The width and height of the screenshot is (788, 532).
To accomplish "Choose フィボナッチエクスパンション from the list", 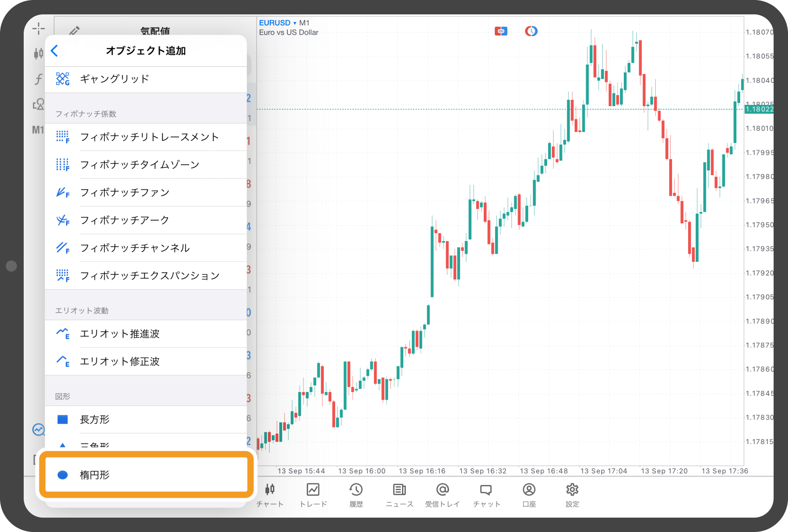I will click(149, 276).
